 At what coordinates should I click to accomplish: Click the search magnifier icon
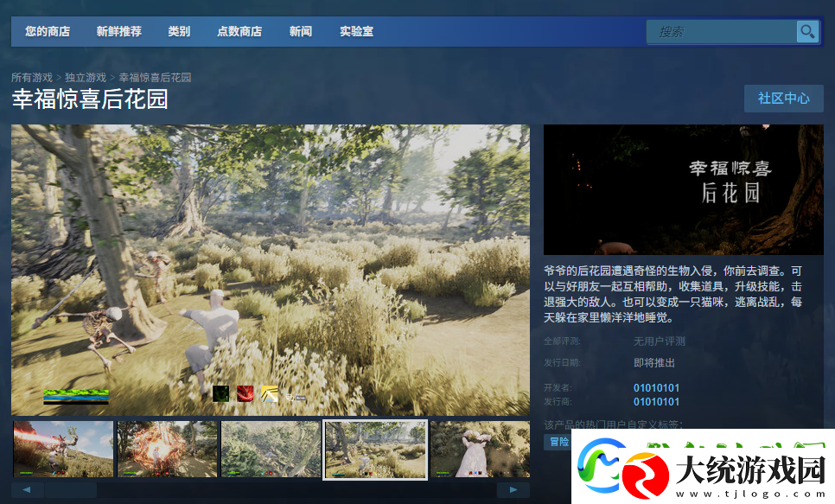point(807,31)
